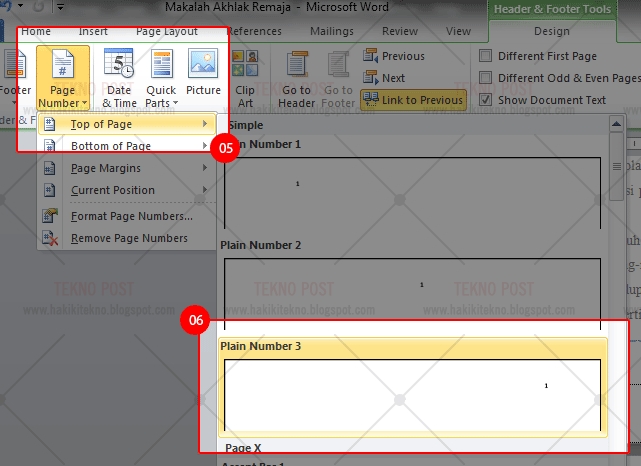
Task: Open the Page Number dropdown button
Action: point(63,78)
